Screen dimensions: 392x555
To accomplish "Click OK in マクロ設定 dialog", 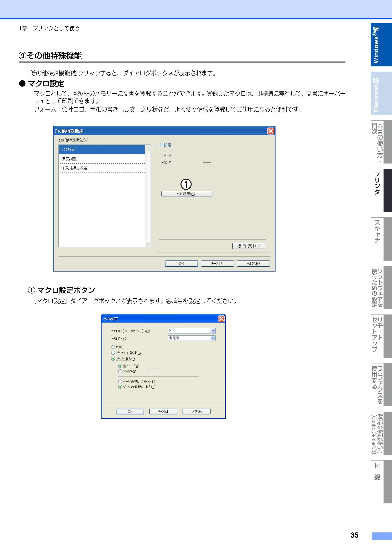I will (x=130, y=412).
